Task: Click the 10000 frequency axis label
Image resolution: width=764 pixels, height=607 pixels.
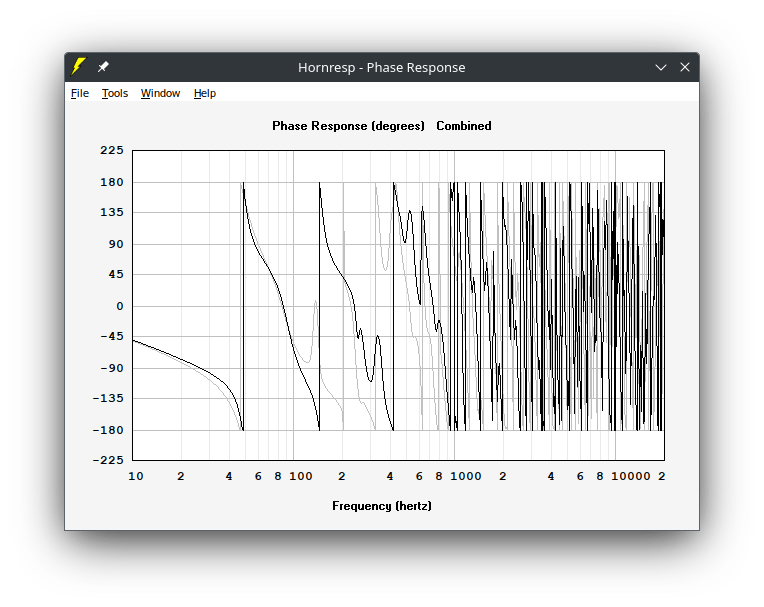Action: tap(631, 476)
